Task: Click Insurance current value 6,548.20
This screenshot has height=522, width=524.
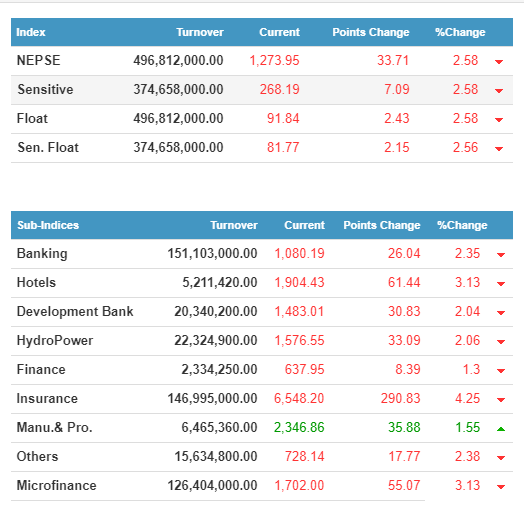Action: 299,398
